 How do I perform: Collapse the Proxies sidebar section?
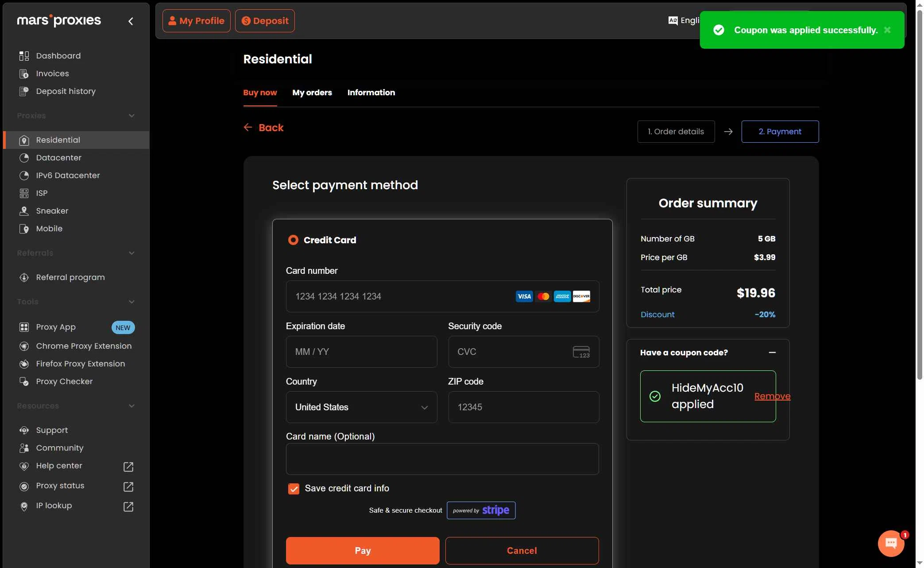tap(131, 116)
